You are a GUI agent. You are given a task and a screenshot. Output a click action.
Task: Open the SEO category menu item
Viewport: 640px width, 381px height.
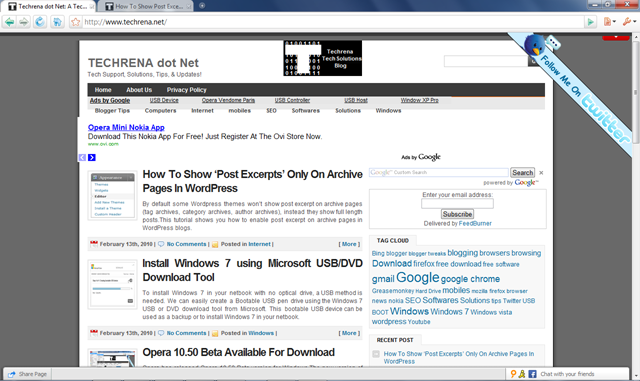(271, 111)
